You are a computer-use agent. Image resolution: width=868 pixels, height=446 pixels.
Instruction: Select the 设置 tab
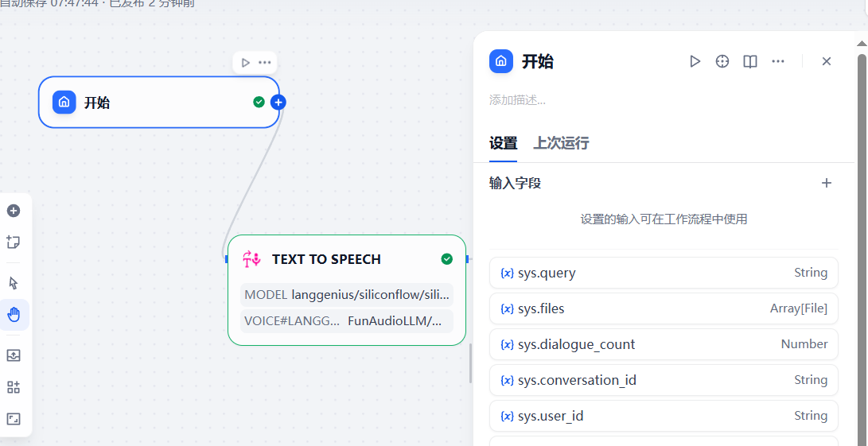click(x=503, y=143)
